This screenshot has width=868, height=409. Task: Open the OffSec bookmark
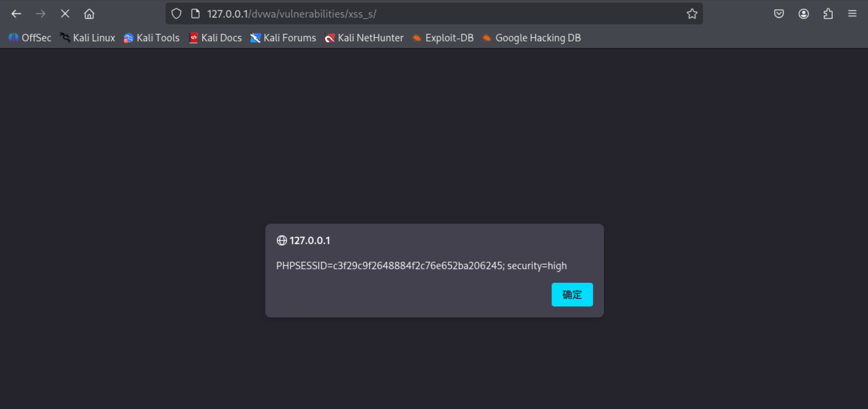click(x=30, y=38)
